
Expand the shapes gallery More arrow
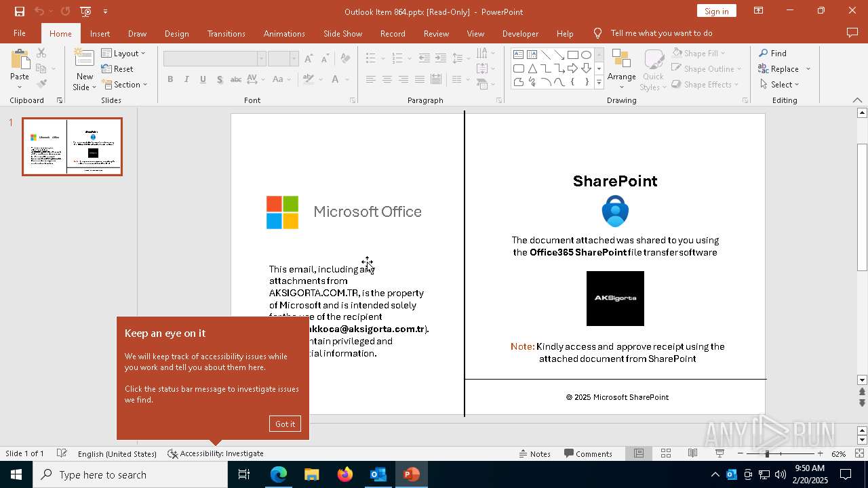[x=599, y=82]
